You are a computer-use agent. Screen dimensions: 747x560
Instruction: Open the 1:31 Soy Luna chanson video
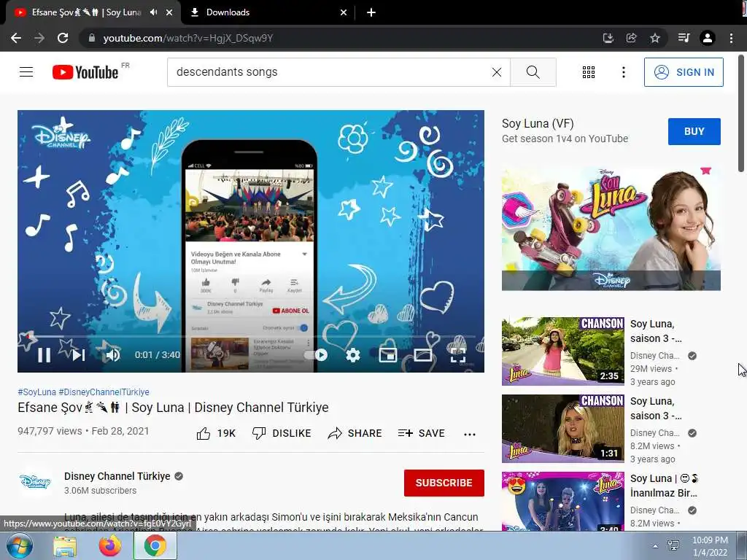[562, 429]
